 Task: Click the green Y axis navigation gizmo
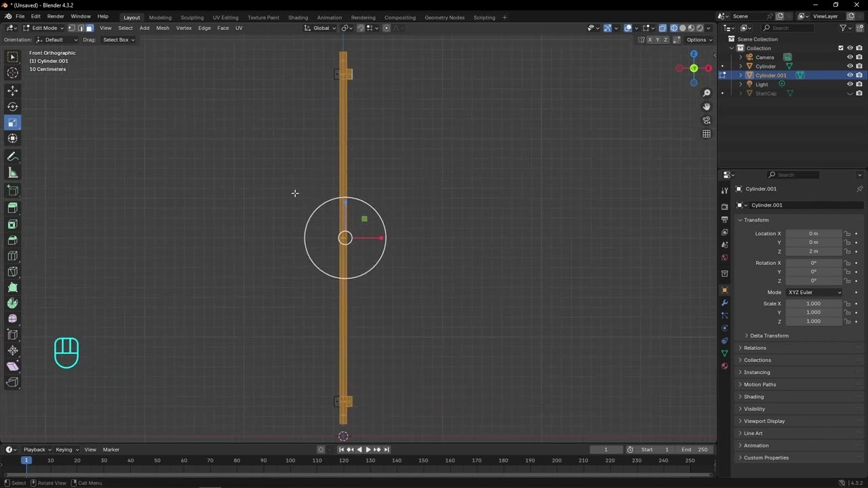click(694, 68)
